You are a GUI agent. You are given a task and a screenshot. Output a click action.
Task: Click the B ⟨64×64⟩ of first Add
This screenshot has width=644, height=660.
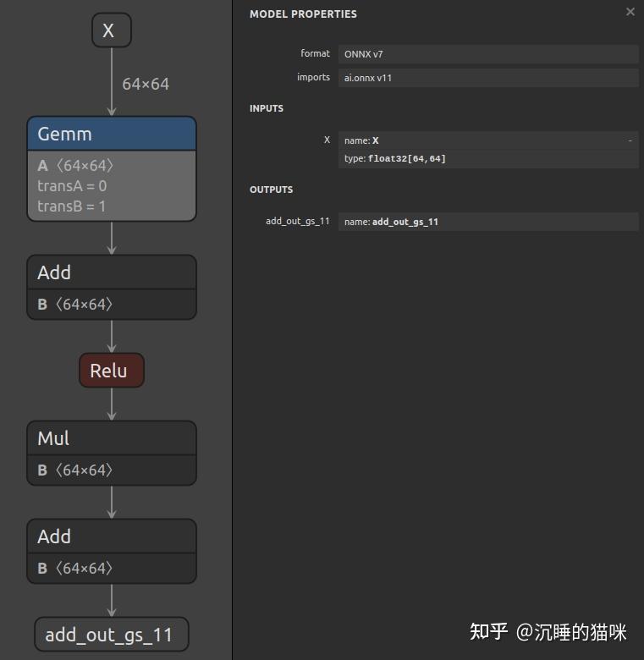[x=75, y=305]
